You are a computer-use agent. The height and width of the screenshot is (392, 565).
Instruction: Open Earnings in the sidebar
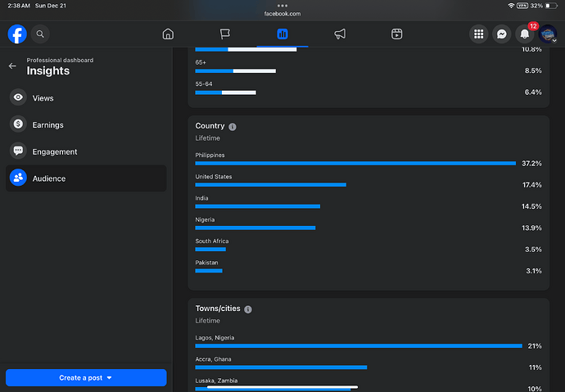(47, 125)
